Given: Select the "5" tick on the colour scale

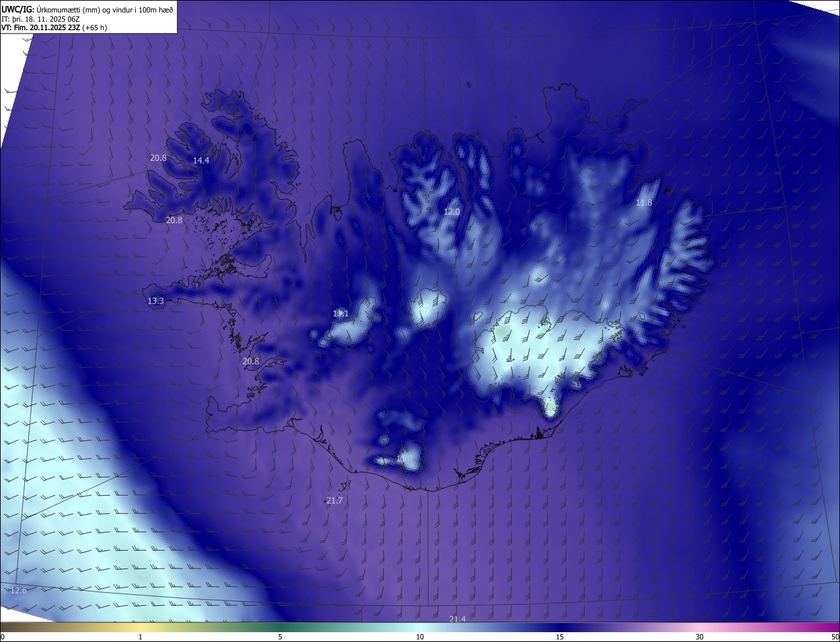Looking at the screenshot, I should click(x=280, y=637).
